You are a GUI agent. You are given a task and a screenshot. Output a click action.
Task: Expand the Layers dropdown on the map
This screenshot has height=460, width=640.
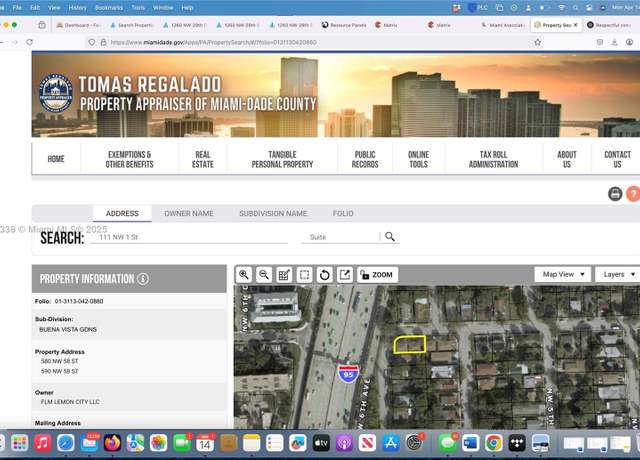coord(618,274)
